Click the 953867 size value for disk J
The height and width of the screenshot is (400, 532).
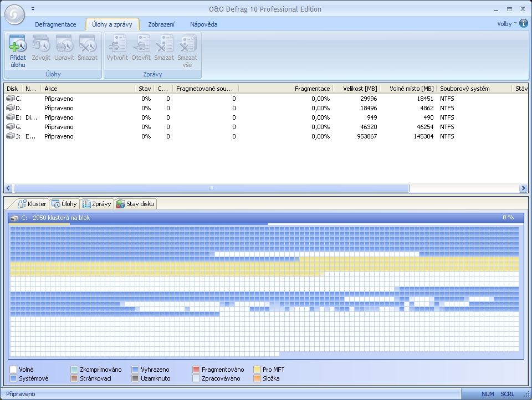[367, 136]
